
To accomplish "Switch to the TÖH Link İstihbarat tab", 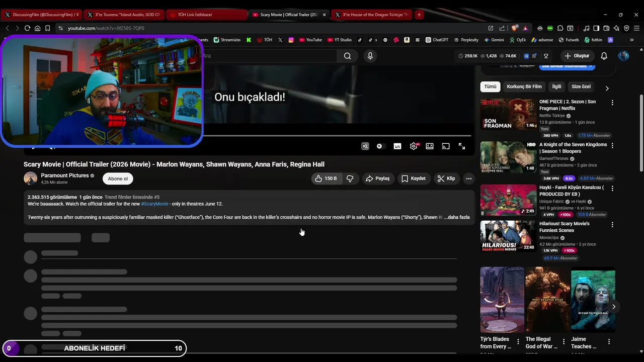I will click(x=206, y=15).
